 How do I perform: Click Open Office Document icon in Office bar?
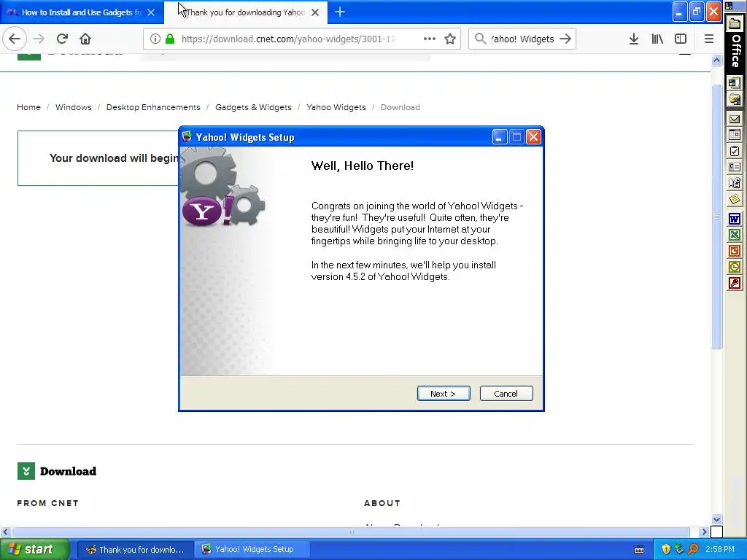click(735, 100)
